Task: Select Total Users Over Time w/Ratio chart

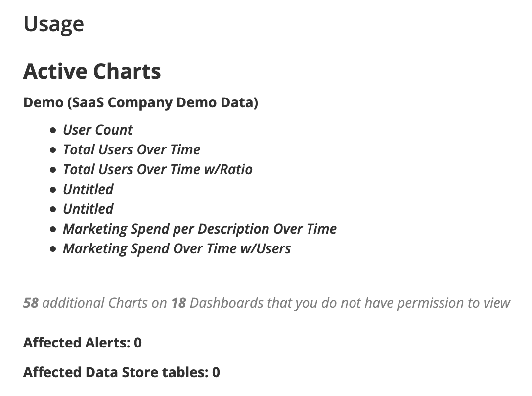Action: pyautogui.click(x=158, y=169)
